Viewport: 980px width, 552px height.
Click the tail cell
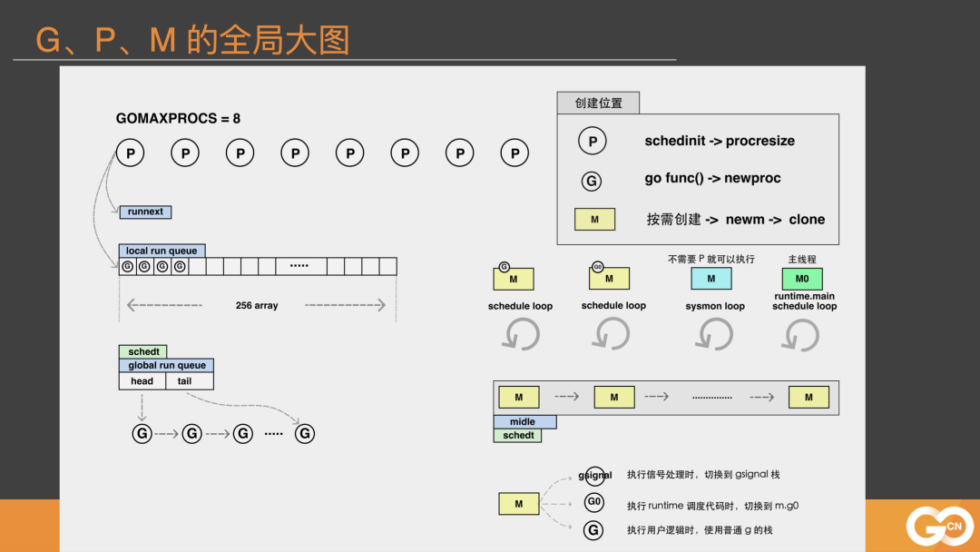pyautogui.click(x=190, y=381)
